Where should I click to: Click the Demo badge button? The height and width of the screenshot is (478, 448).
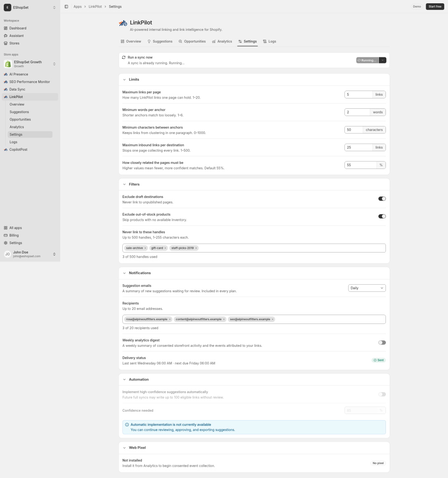click(x=417, y=7)
